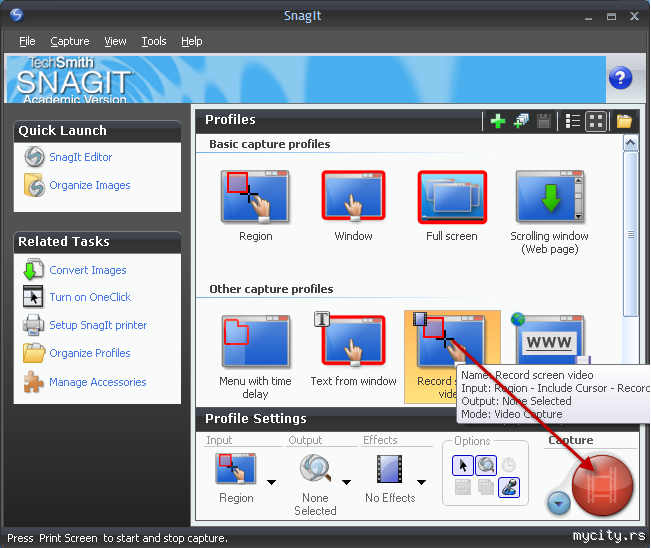651x548 pixels.
Task: Select the Scrolling window profile
Action: tap(549, 212)
